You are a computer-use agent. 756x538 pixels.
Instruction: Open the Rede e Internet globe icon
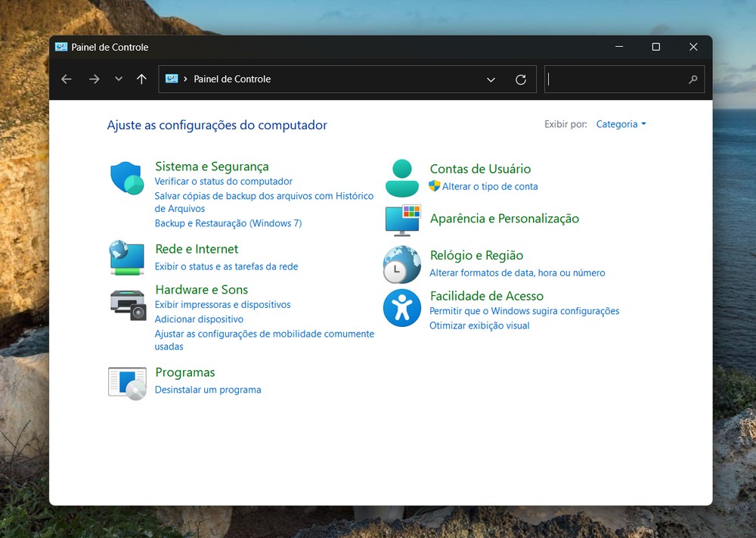pos(126,257)
